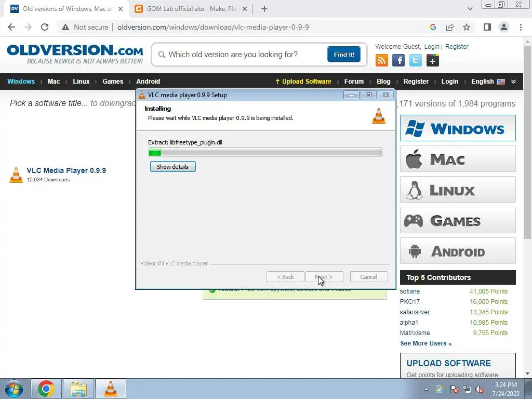Close the GOM Lab tab
The image size is (532, 399).
click(x=245, y=9)
